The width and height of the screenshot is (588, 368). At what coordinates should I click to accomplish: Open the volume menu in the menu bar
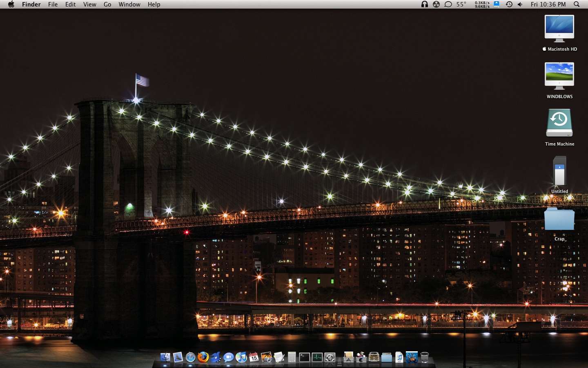(x=519, y=4)
